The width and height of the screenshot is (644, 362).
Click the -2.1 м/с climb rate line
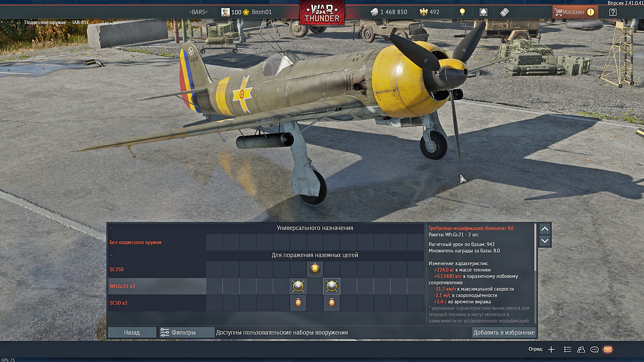466,295
